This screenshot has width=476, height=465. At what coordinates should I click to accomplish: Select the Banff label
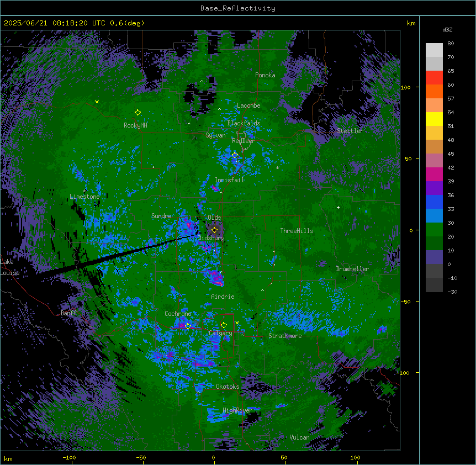point(68,313)
